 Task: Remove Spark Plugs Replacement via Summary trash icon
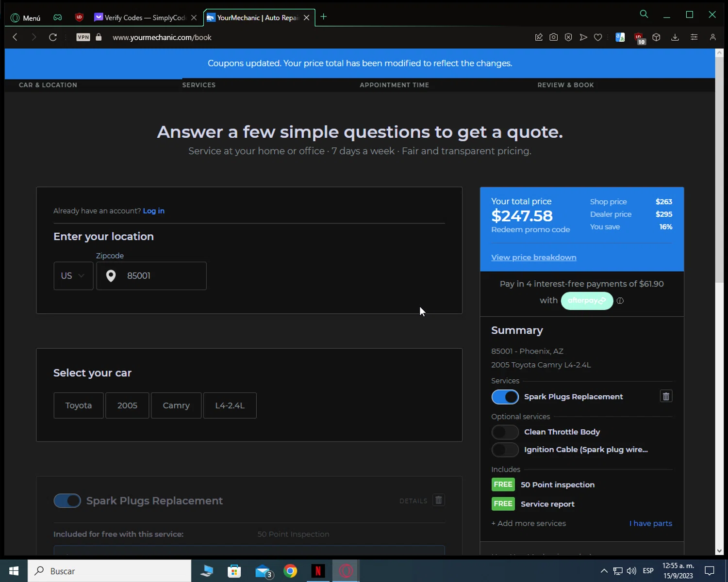pyautogui.click(x=666, y=396)
